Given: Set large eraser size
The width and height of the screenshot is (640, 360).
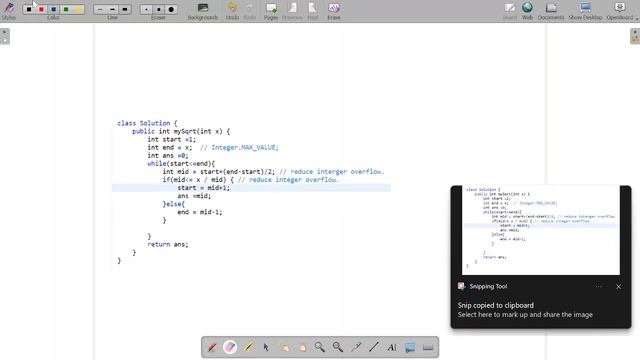Looking at the screenshot, I should point(171,9).
